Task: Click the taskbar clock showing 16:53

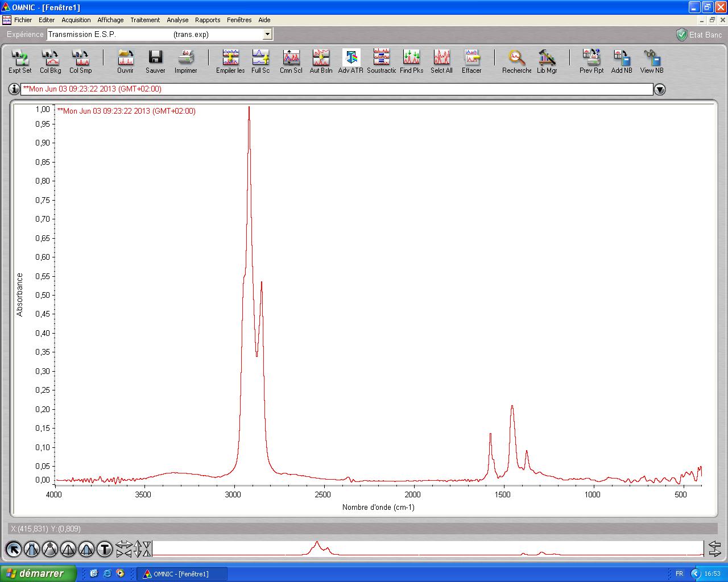Action: click(713, 573)
